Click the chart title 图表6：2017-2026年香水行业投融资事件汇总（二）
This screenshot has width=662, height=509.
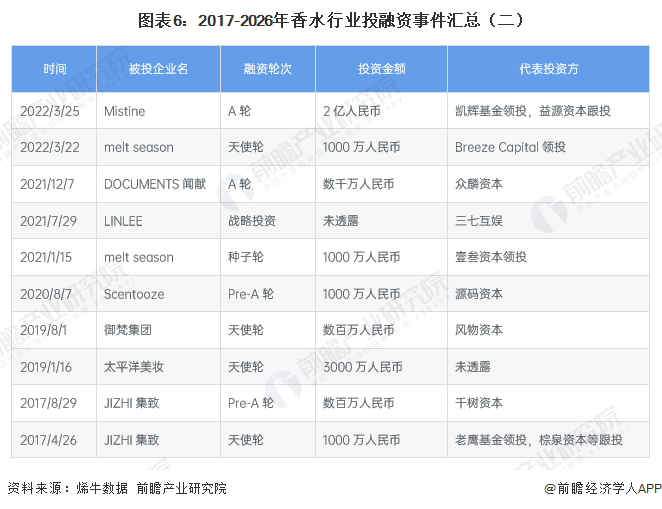tap(331, 20)
